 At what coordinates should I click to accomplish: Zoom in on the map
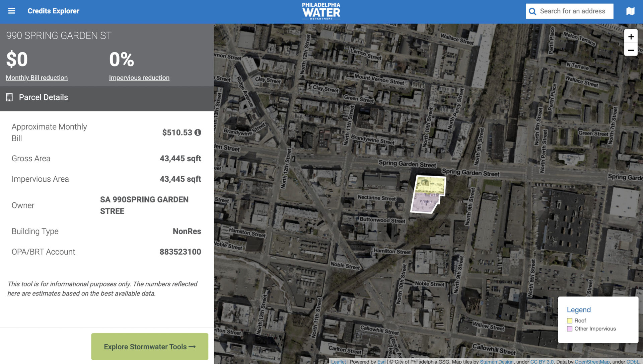click(631, 36)
